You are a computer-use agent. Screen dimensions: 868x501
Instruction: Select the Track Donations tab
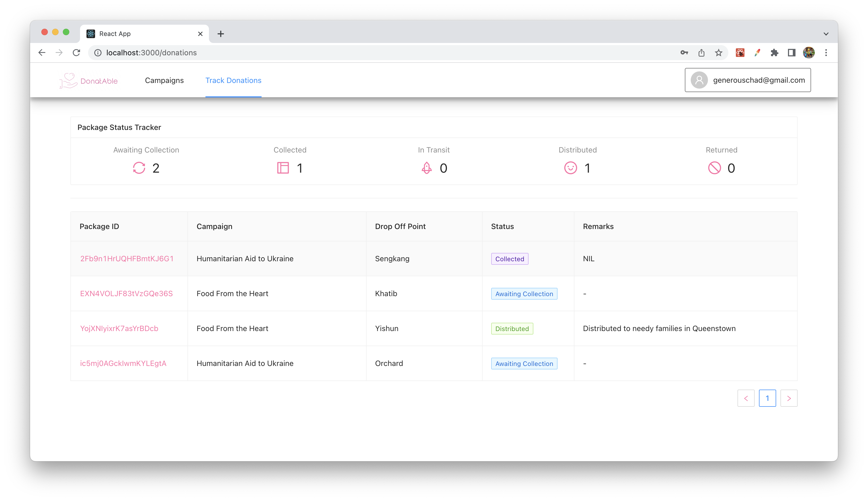(233, 81)
